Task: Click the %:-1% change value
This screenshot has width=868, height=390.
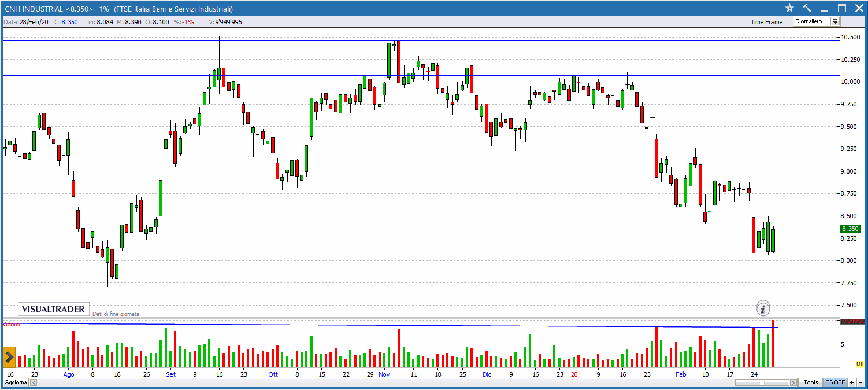Action: coord(183,22)
